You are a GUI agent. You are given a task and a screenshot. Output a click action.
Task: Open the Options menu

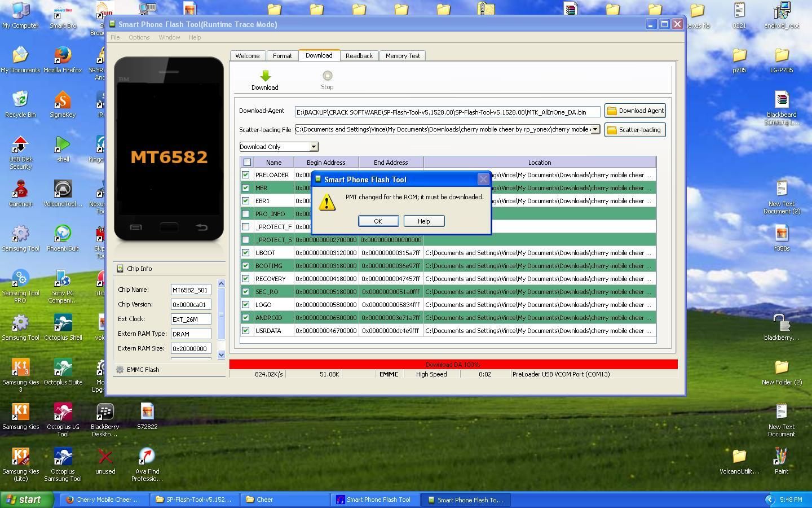click(x=139, y=37)
